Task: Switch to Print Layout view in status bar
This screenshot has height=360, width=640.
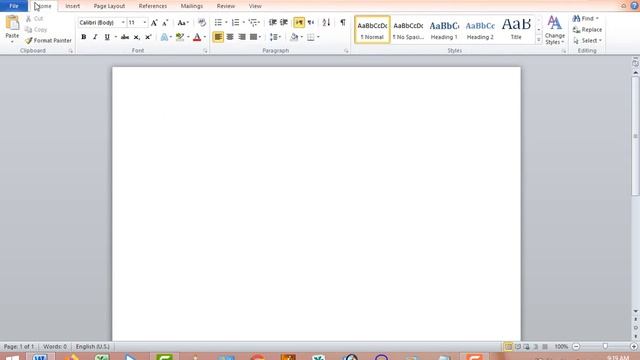Action: tap(508, 347)
